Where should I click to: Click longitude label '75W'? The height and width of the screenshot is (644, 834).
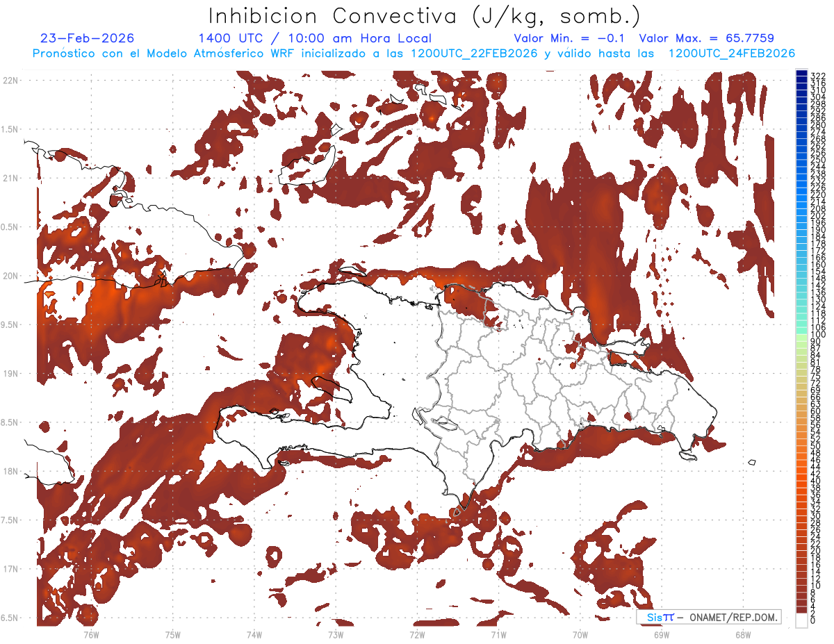pos(173,634)
